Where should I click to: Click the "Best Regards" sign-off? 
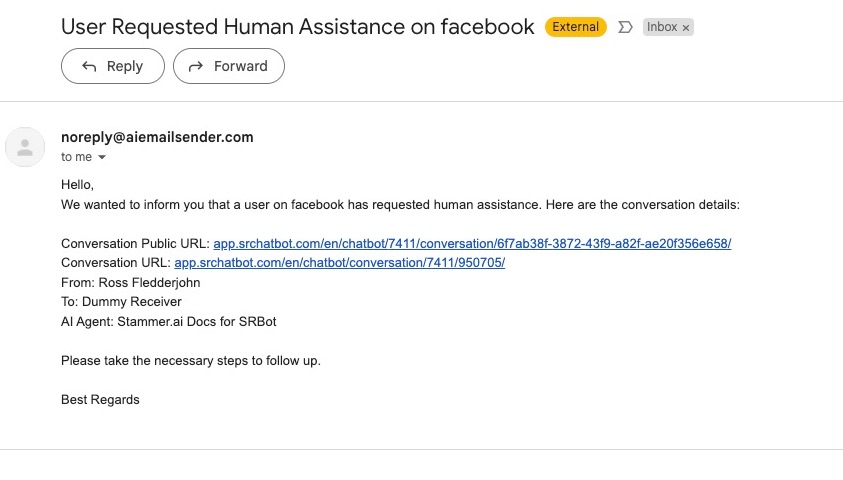tap(100, 399)
